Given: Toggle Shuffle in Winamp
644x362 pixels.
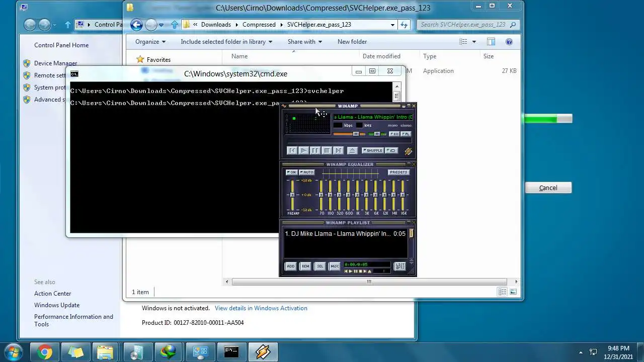Looking at the screenshot, I should tap(373, 150).
